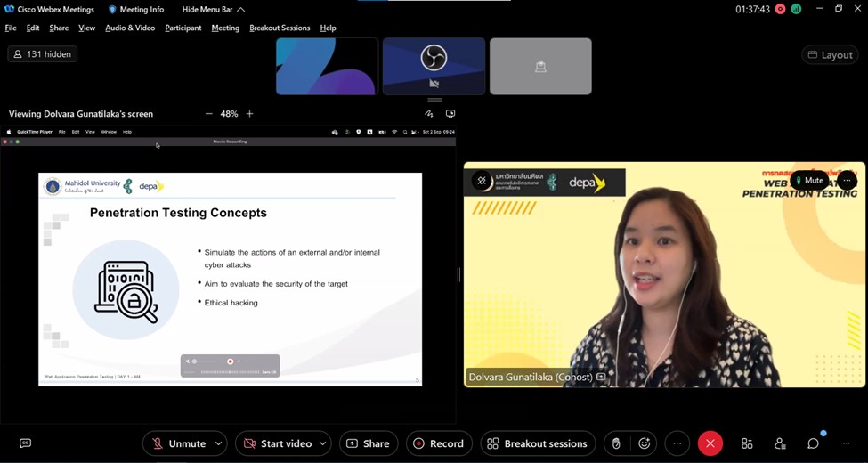Open the Participant menu
868x463 pixels.
click(183, 28)
